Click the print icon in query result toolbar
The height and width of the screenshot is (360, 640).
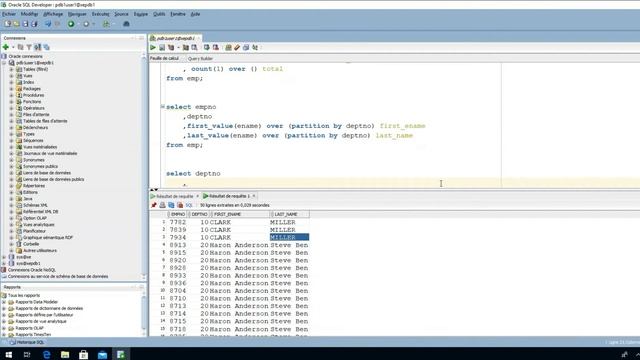[162, 205]
